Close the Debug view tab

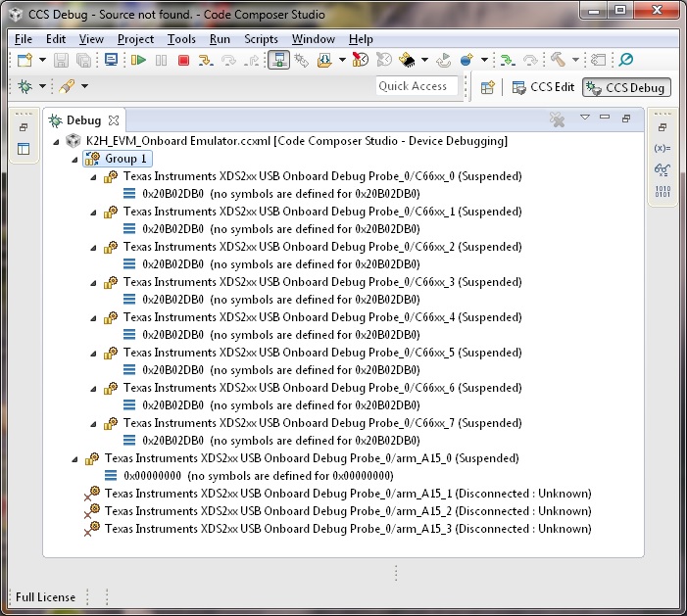pyautogui.click(x=114, y=120)
